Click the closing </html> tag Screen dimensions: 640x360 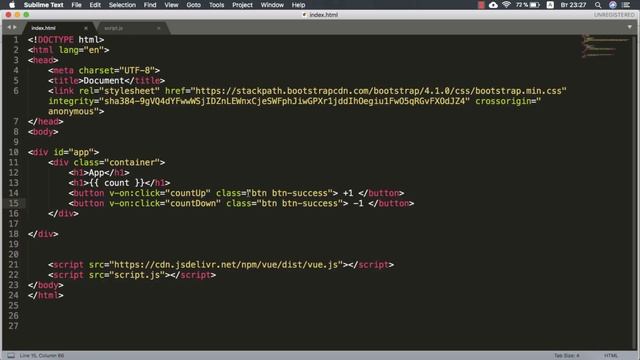46,295
